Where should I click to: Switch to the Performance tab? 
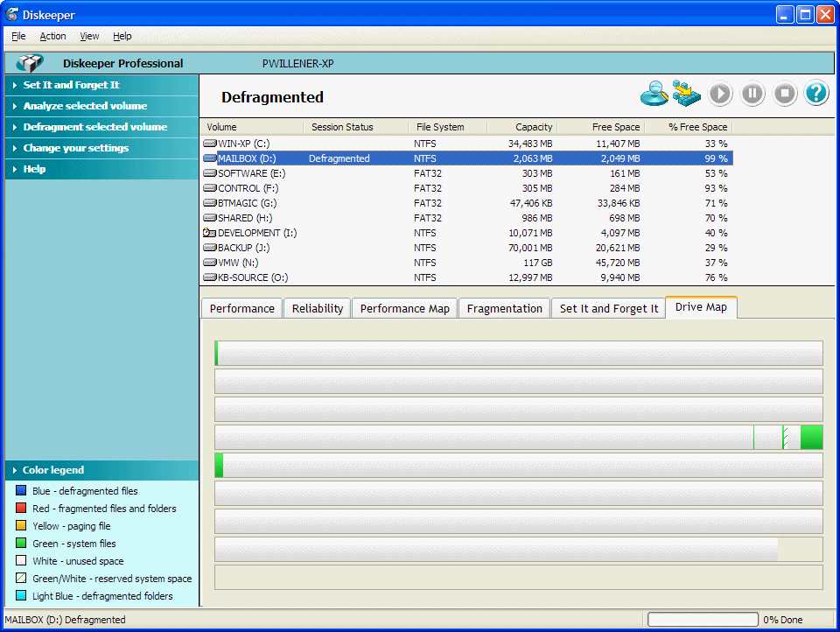click(242, 308)
